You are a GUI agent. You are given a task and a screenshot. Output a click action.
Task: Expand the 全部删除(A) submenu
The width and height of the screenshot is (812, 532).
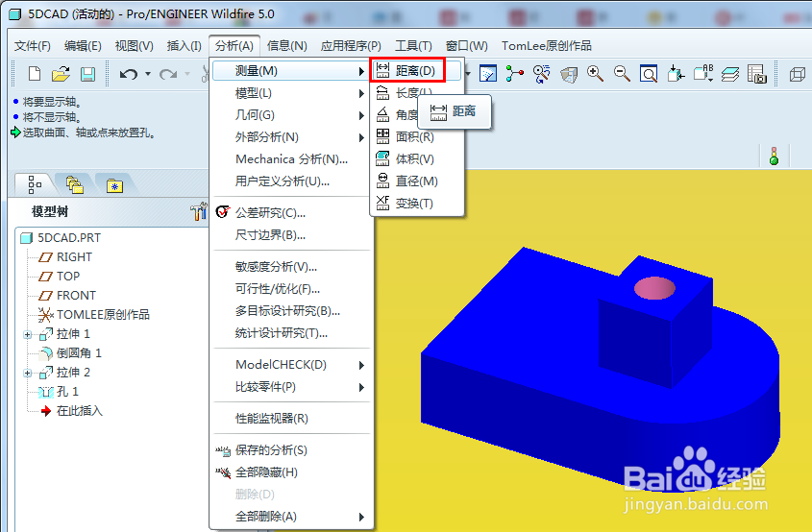coord(291,517)
